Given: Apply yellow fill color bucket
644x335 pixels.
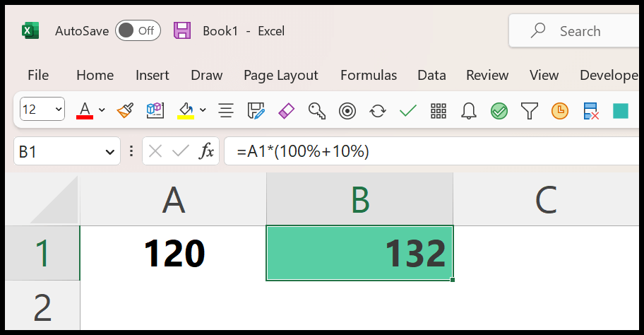Looking at the screenshot, I should [x=186, y=110].
